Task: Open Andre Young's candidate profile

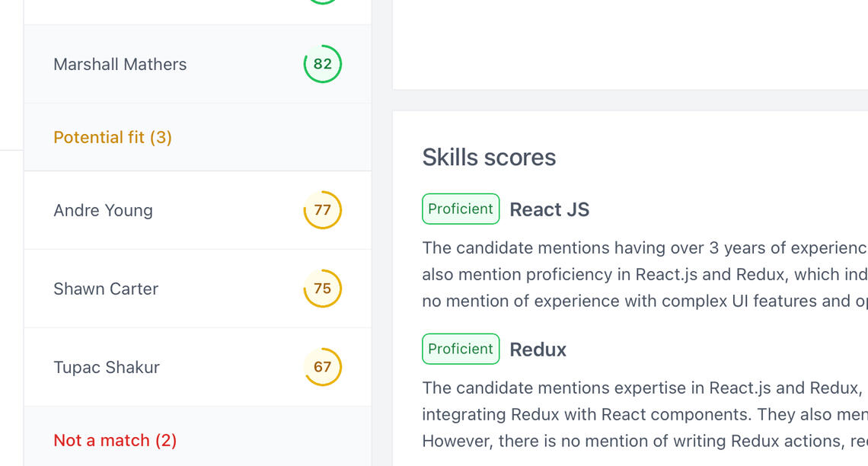Action: (103, 210)
